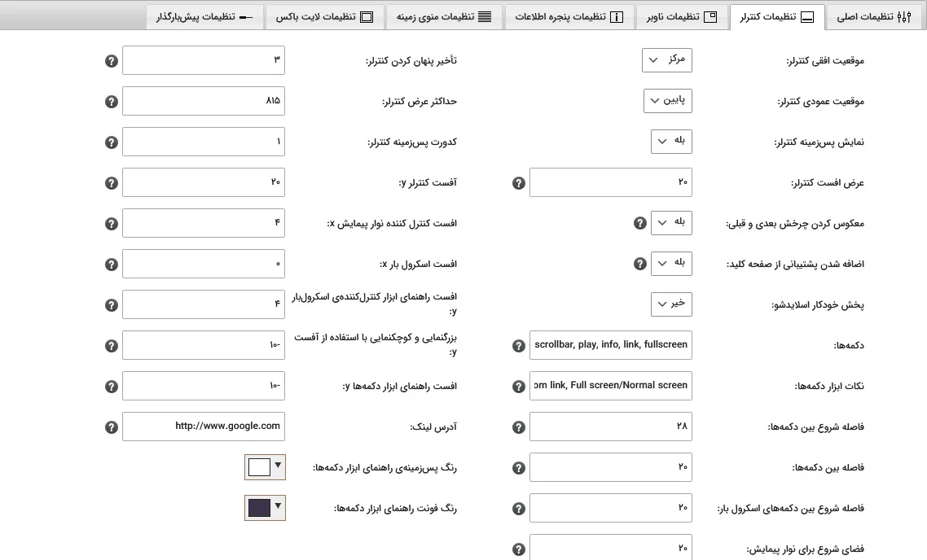Focus فاصله شروع بین دکمه‌ها input ۲۸
This screenshot has height=560, width=927.
[611, 427]
